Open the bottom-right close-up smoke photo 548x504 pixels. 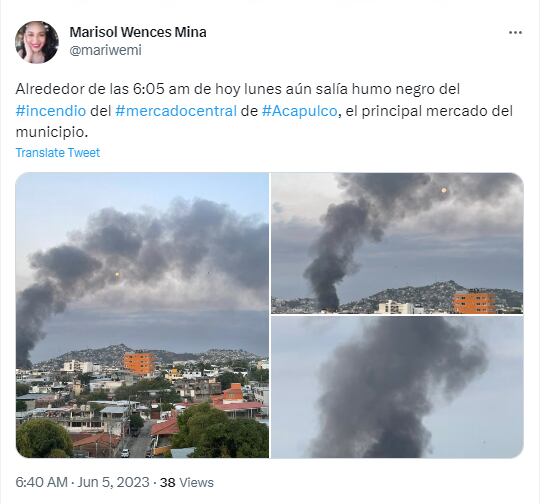[x=397, y=387]
